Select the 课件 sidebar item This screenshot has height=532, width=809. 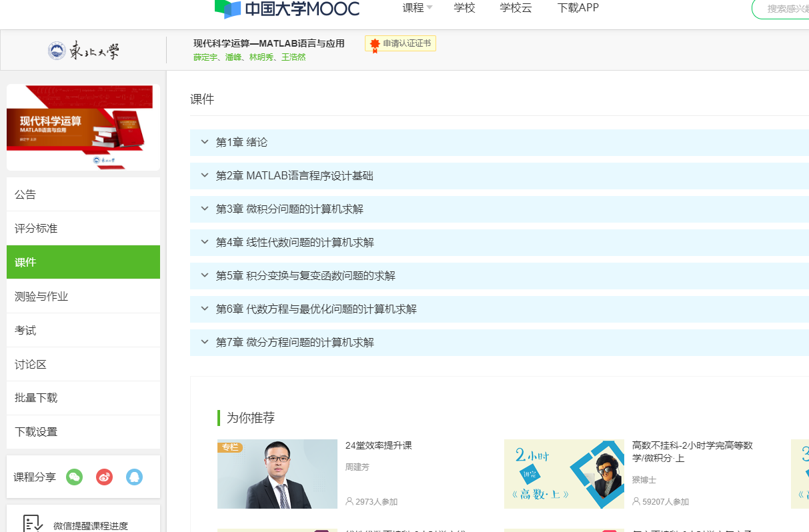pyautogui.click(x=83, y=262)
